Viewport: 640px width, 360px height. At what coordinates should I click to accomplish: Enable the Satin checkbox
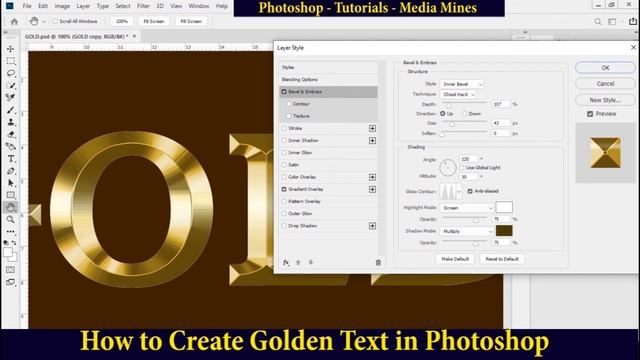click(x=284, y=165)
